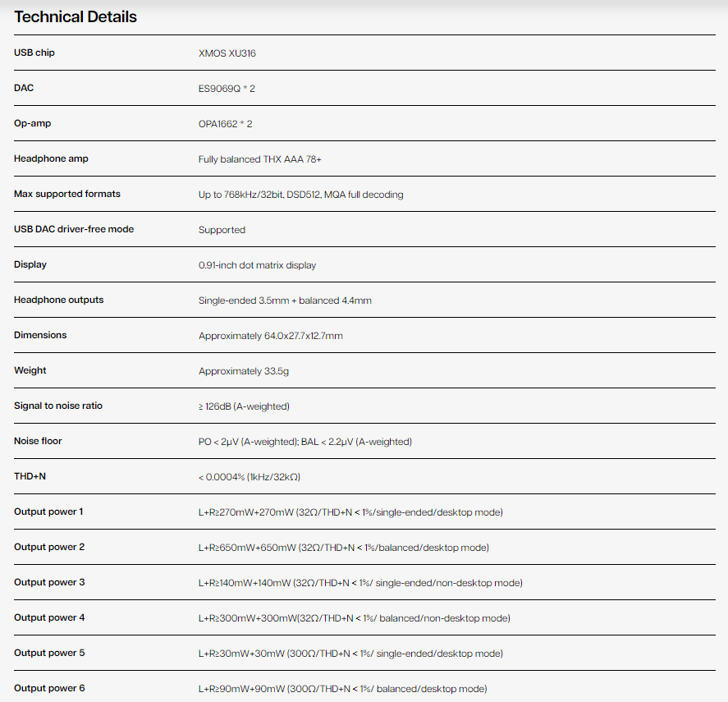Click the USB DAC driver-free mode label
Viewport: 728px width, 702px height.
(x=74, y=229)
